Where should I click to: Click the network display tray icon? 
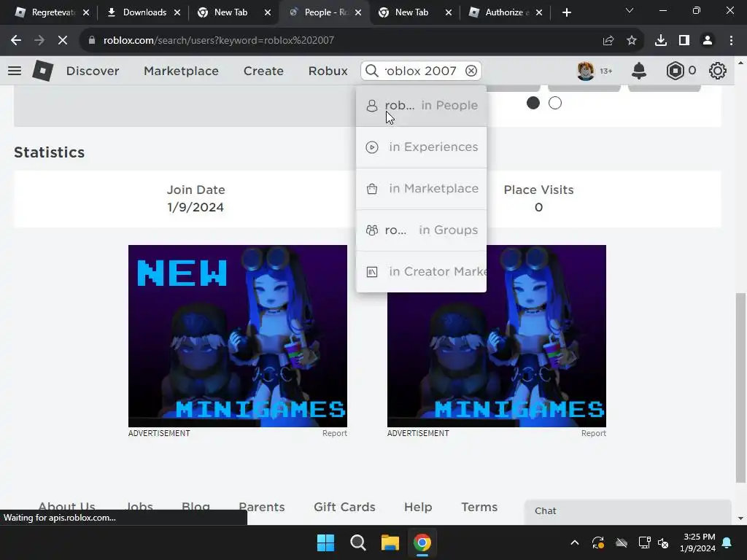point(644,542)
